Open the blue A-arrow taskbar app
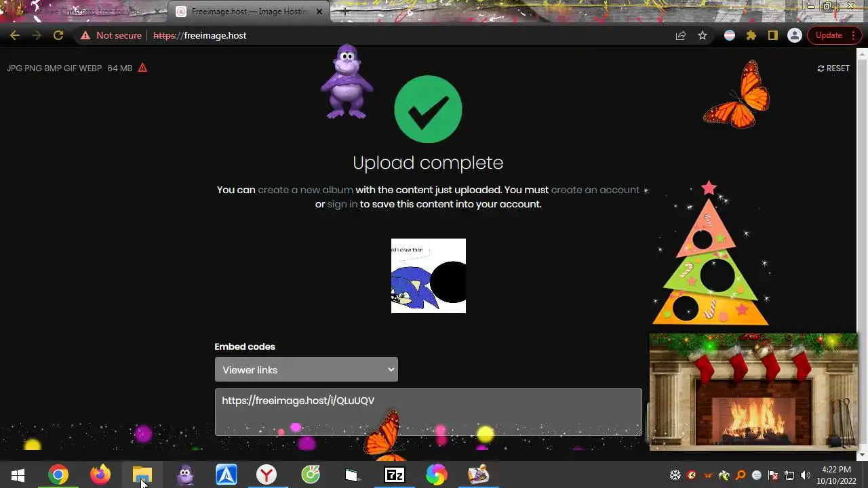The width and height of the screenshot is (868, 488). (226, 475)
